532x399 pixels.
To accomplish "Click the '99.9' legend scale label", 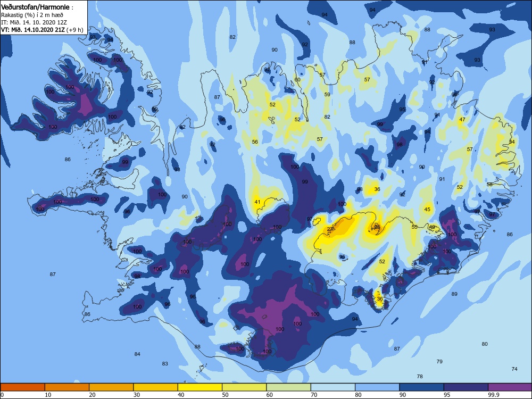I will (x=494, y=395).
